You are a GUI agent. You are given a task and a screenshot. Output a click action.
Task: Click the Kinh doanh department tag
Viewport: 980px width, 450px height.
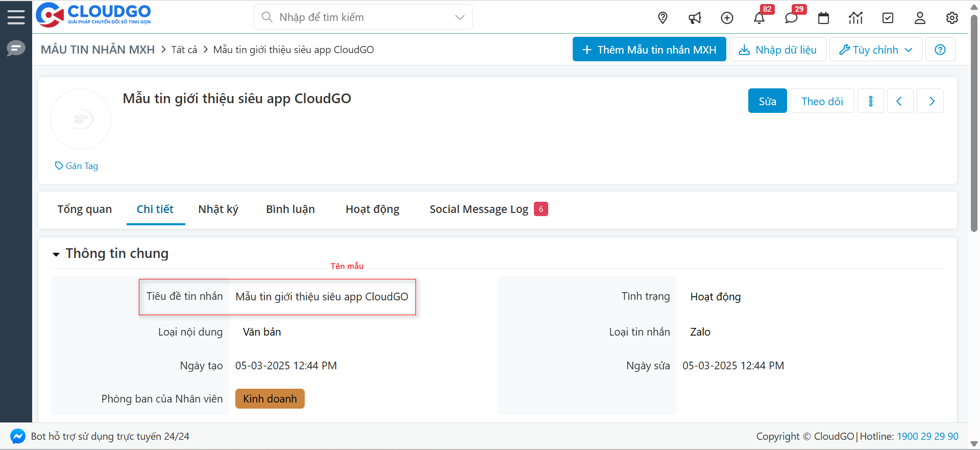coord(269,399)
